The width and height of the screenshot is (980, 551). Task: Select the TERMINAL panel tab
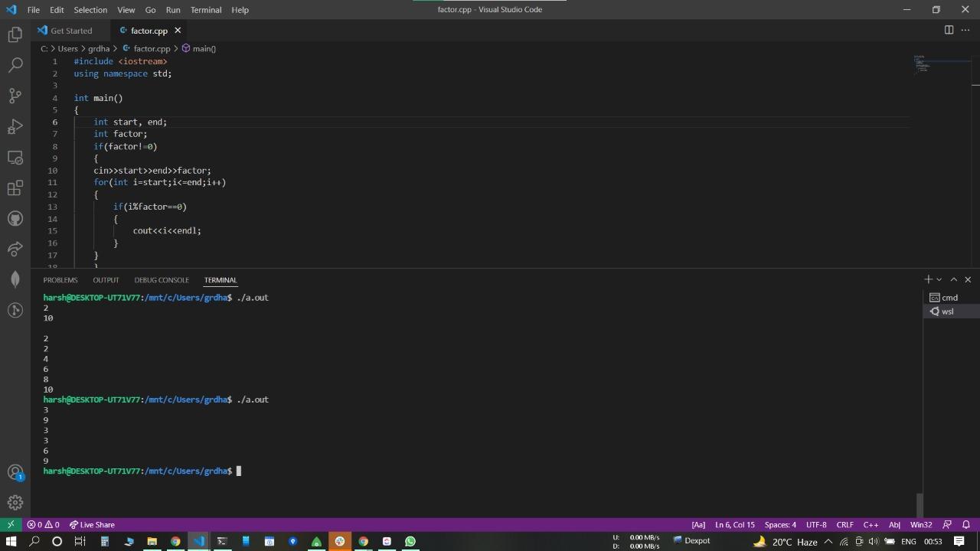pos(220,280)
